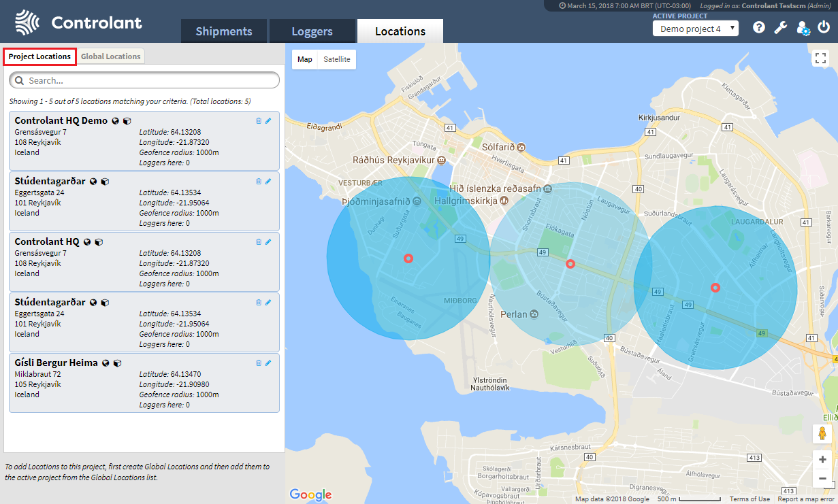Switch map to Map view
Screen dimensions: 838x504
point(305,59)
